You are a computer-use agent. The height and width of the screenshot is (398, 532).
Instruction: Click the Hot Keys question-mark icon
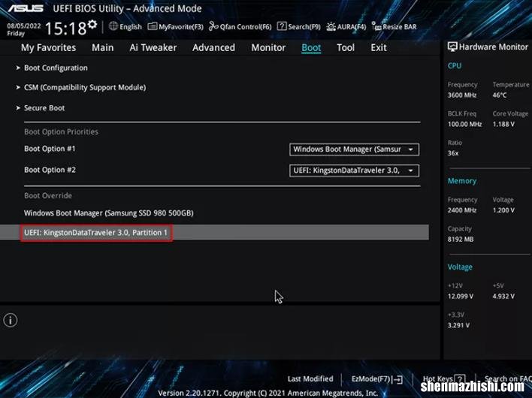pyautogui.click(x=460, y=379)
